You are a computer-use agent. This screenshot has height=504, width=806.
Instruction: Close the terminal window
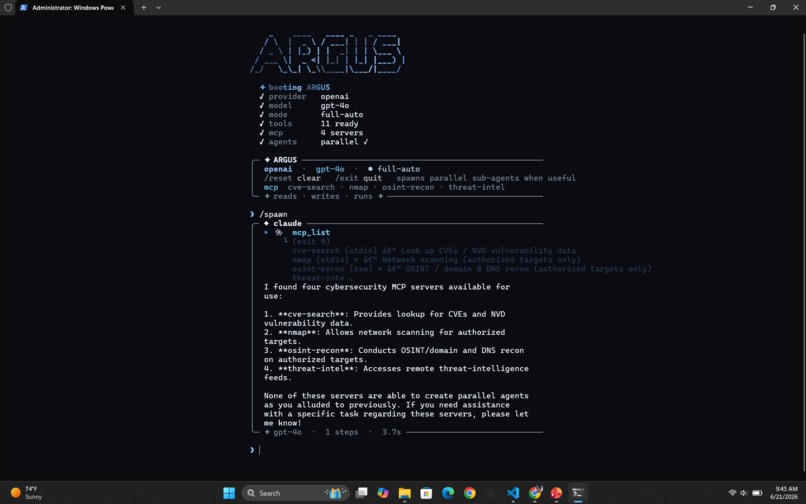795,7
